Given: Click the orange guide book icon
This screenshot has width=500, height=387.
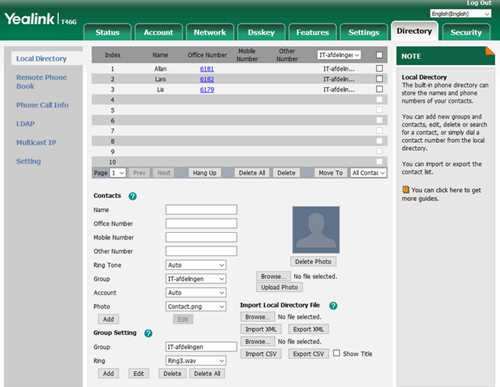Looking at the screenshot, I should (406, 190).
